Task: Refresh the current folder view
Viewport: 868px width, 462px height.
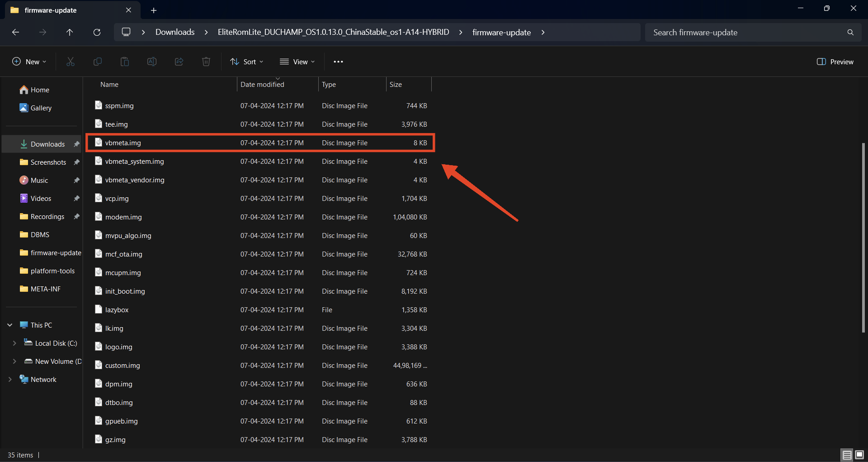Action: click(x=97, y=33)
